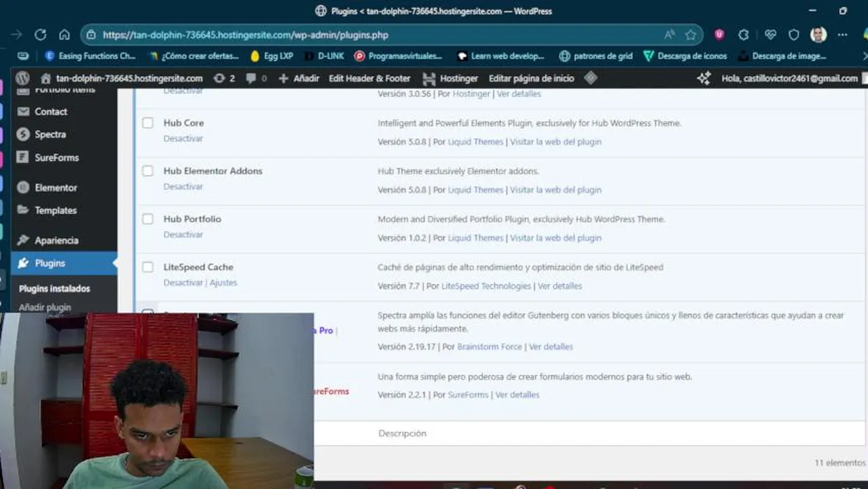Select Añadir plugin submenu
Viewport: 868px width, 489px height.
coord(45,307)
